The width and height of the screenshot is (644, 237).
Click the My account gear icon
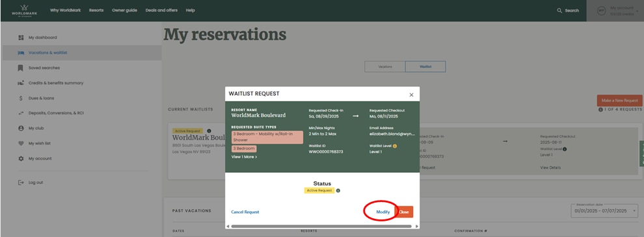click(21, 158)
